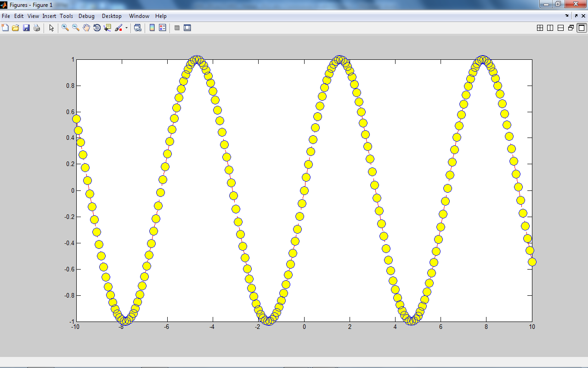Open the Window menu

139,16
